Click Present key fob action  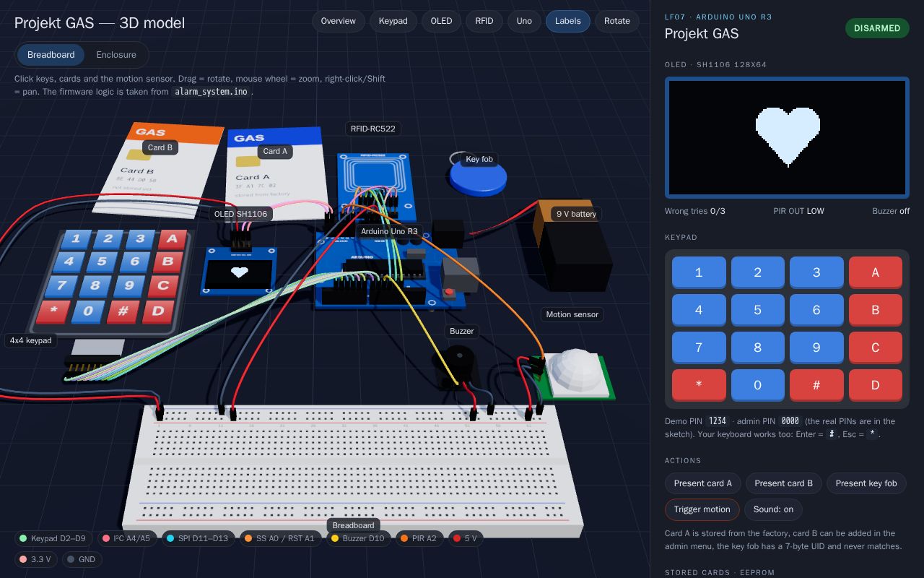(x=866, y=483)
